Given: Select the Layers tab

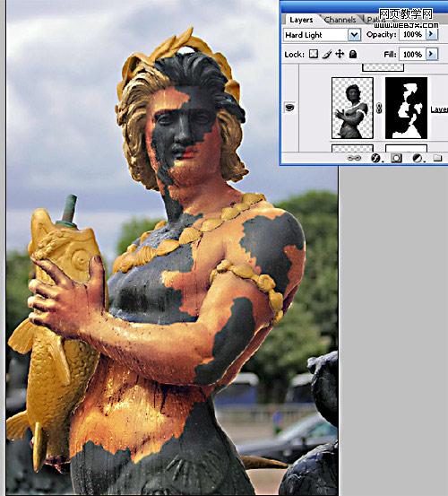Looking at the screenshot, I should [301, 20].
